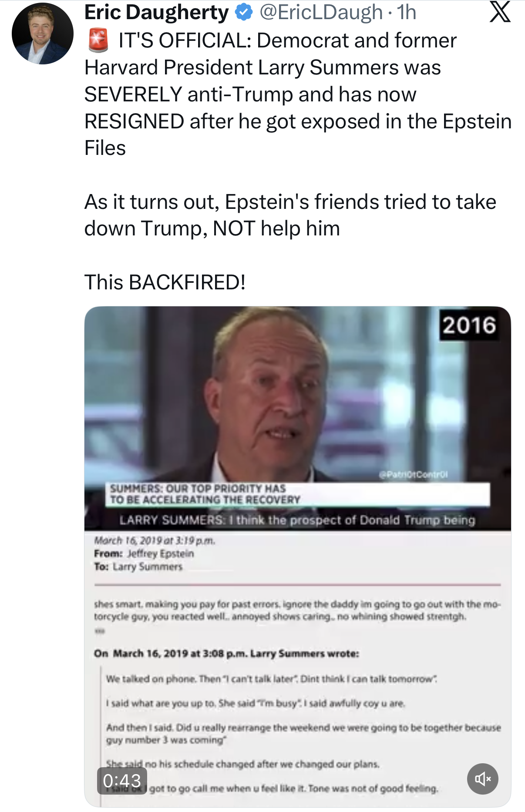Click the X logo icon
Viewport: 525px width, 812px height.
coord(500,12)
